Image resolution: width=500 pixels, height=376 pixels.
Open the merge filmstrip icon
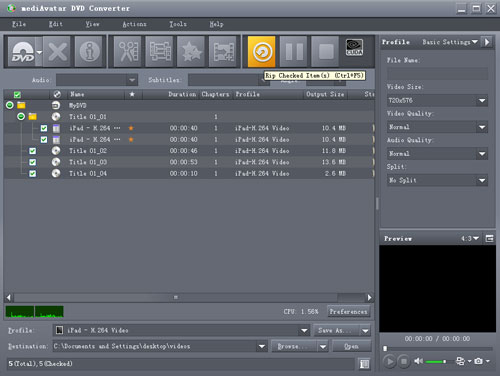pyautogui.click(x=223, y=52)
